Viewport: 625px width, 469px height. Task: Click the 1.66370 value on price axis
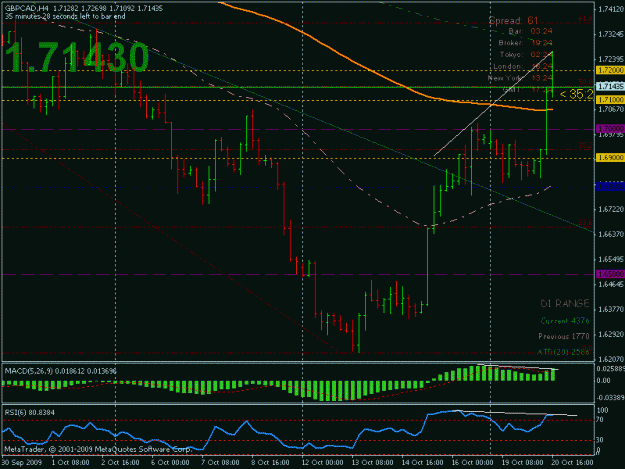[611, 234]
